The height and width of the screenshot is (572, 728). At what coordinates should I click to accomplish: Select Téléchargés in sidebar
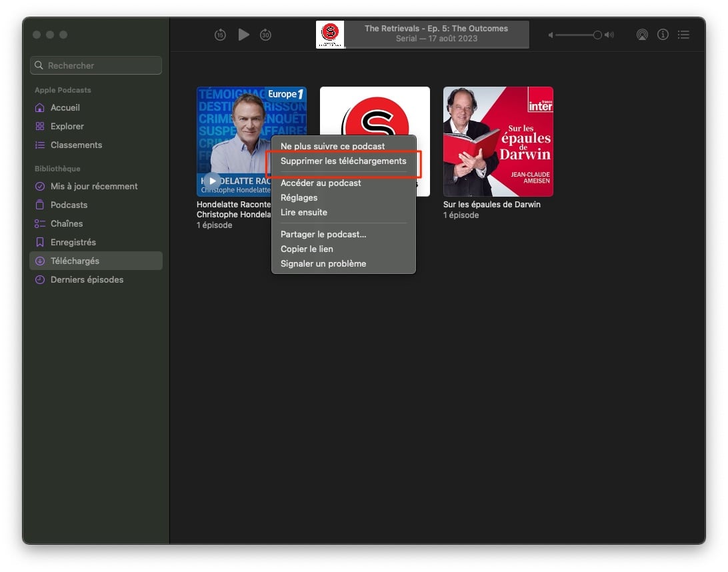coord(96,261)
